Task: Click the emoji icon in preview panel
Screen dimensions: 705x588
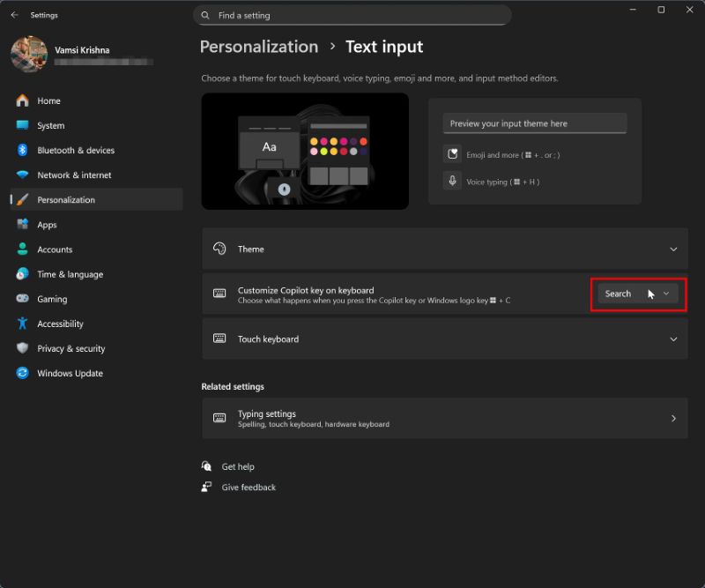Action: pos(452,154)
